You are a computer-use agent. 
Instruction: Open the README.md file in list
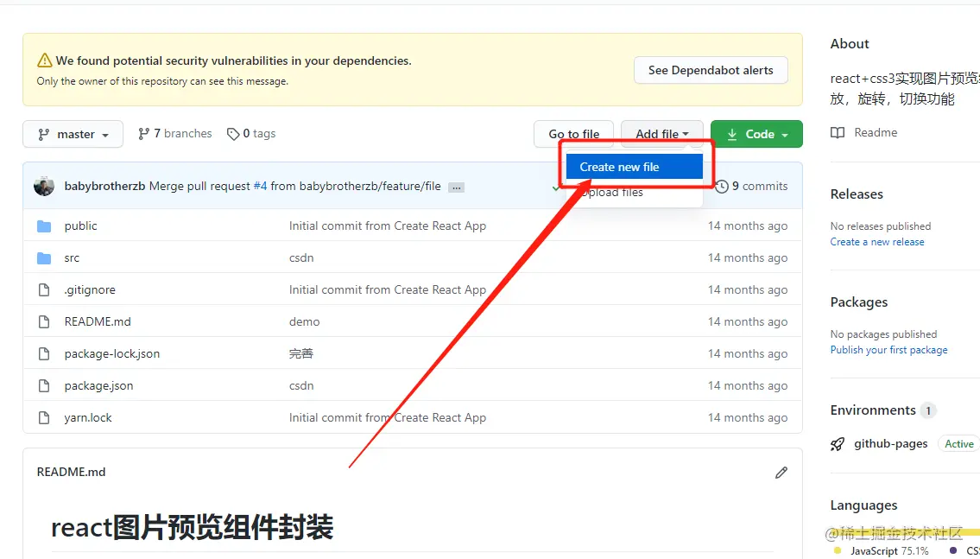pos(98,321)
